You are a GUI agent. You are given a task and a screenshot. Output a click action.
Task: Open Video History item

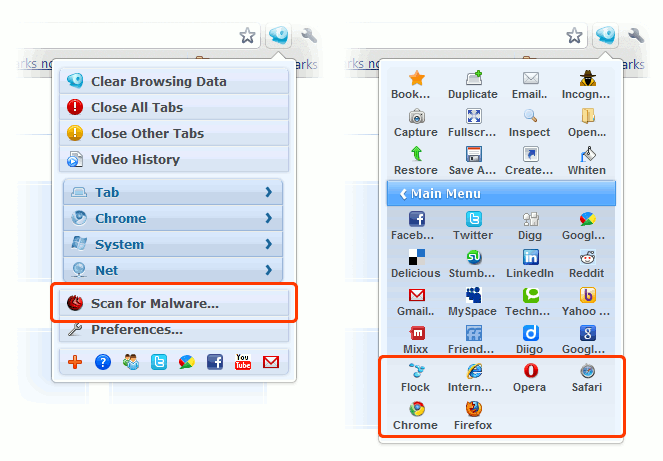[x=174, y=159]
